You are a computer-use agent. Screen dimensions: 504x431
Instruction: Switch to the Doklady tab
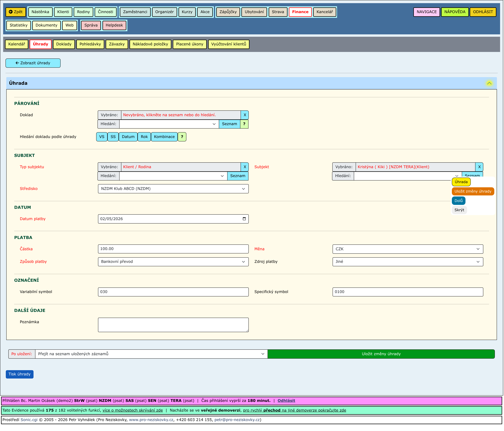(x=64, y=44)
